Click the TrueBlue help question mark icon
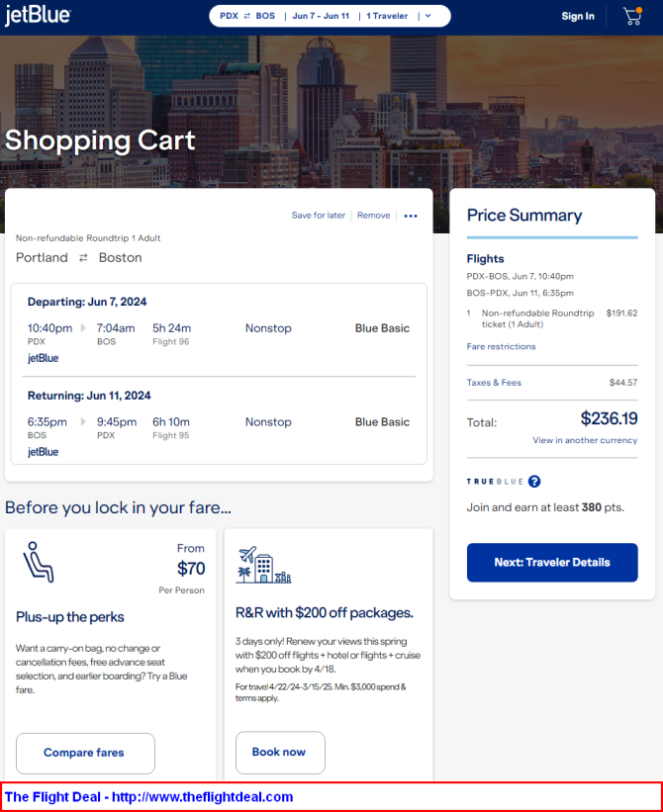The image size is (663, 812). 534,482
